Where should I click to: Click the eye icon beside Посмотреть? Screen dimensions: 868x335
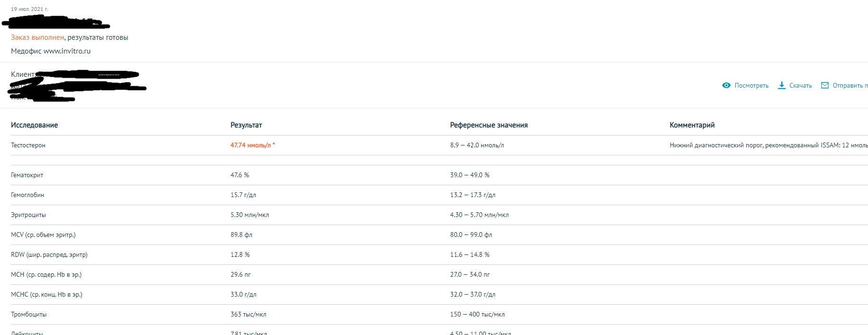click(x=726, y=85)
